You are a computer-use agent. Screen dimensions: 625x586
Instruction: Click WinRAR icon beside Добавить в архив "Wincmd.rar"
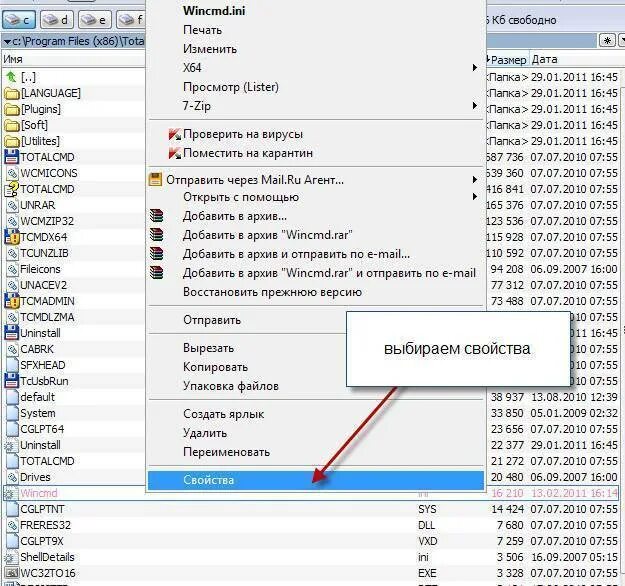[x=157, y=234]
